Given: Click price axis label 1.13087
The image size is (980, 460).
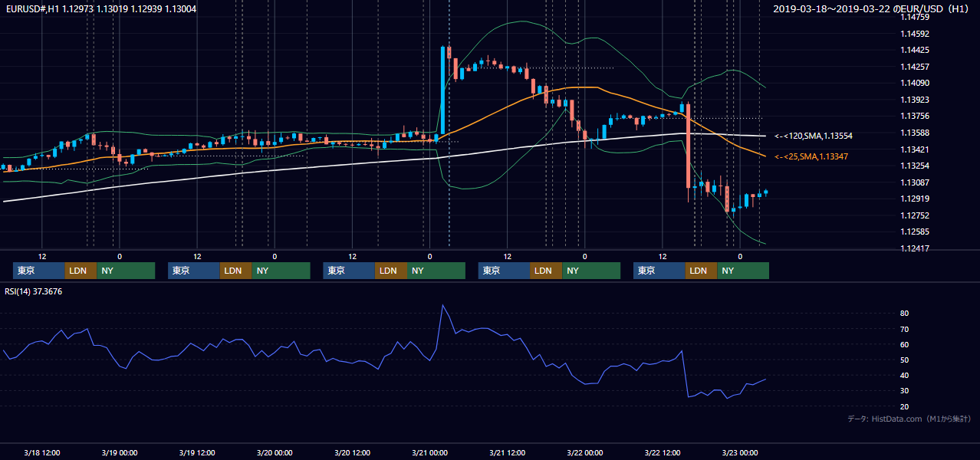Looking at the screenshot, I should tap(914, 182).
